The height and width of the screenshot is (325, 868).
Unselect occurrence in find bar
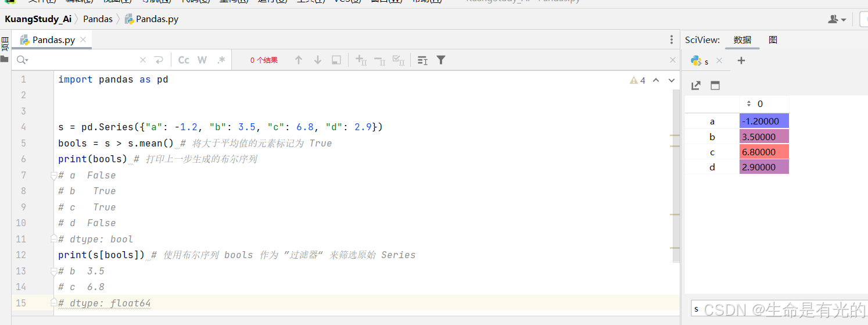379,60
